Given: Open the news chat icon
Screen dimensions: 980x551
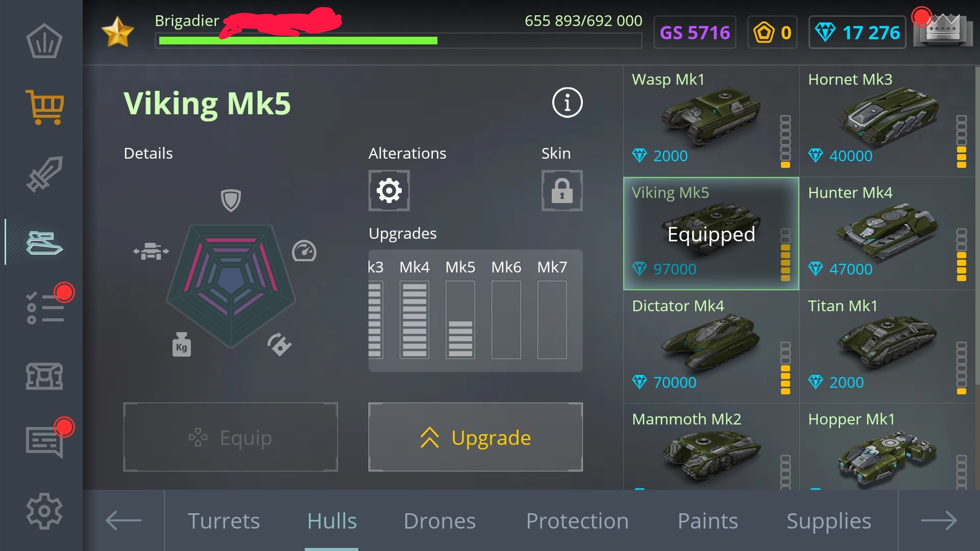Looking at the screenshot, I should [45, 442].
